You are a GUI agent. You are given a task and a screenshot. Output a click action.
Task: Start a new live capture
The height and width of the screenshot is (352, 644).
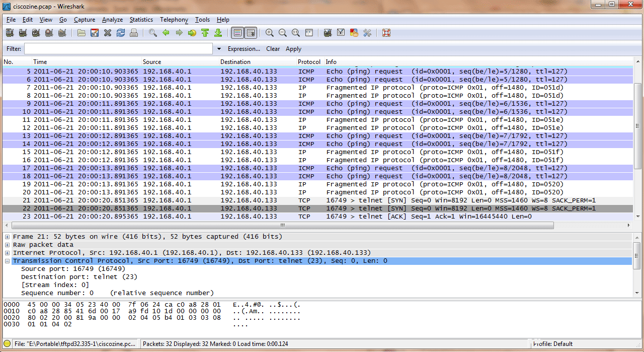[x=36, y=33]
